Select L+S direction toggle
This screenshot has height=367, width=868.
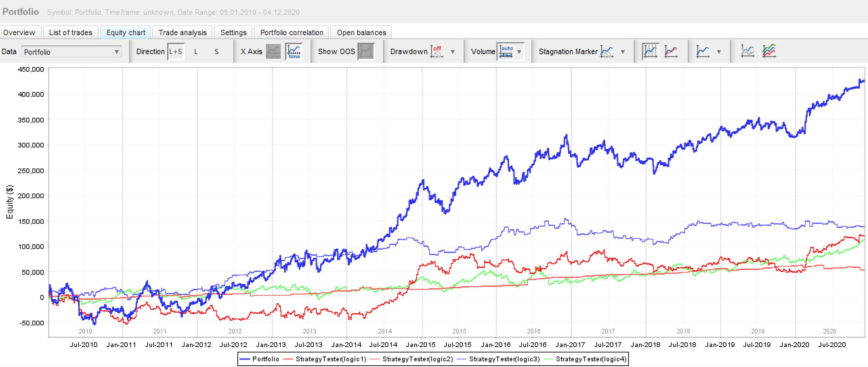tap(176, 52)
